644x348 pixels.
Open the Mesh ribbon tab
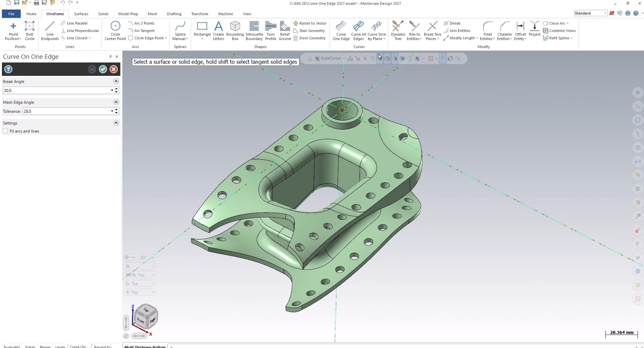(153, 14)
